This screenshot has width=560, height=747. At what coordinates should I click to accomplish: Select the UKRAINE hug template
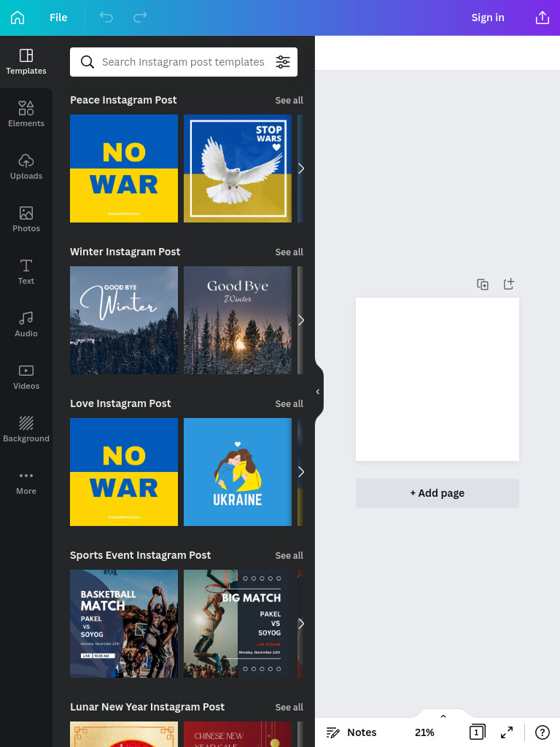[238, 472]
